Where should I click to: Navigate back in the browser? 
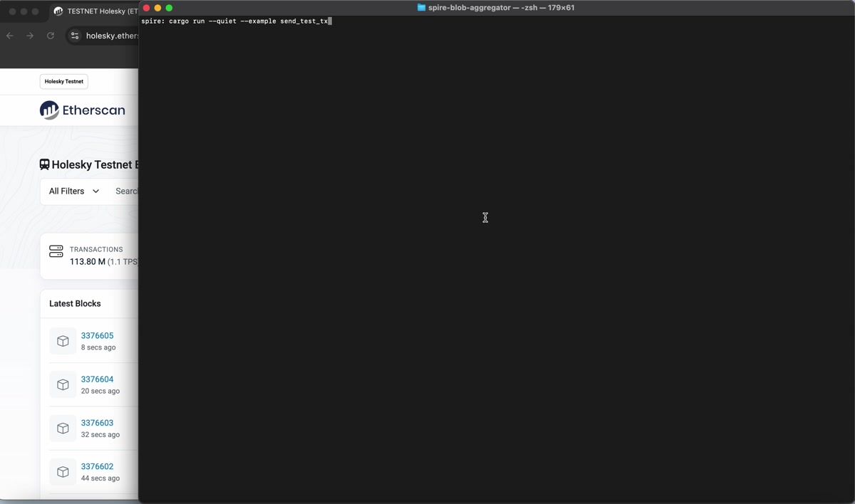9,36
